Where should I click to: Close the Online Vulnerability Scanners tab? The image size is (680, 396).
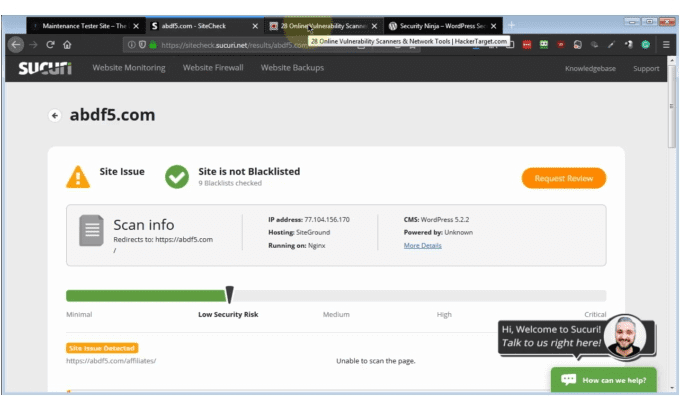click(x=374, y=26)
